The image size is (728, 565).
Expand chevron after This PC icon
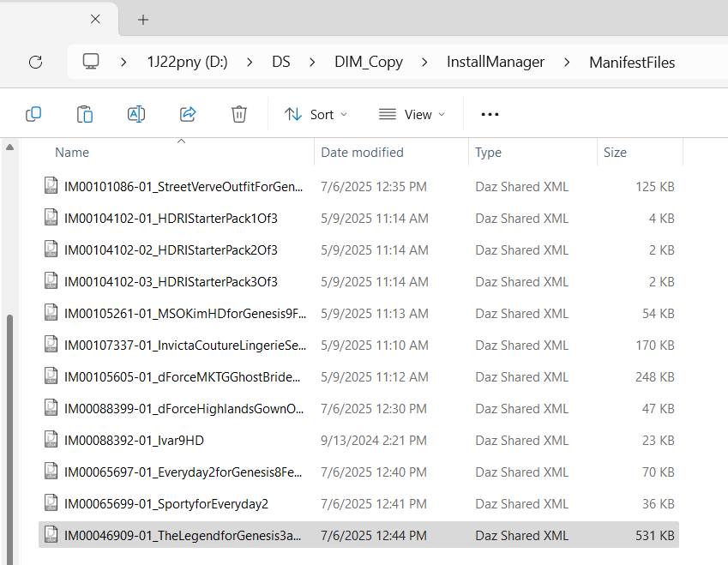123,62
